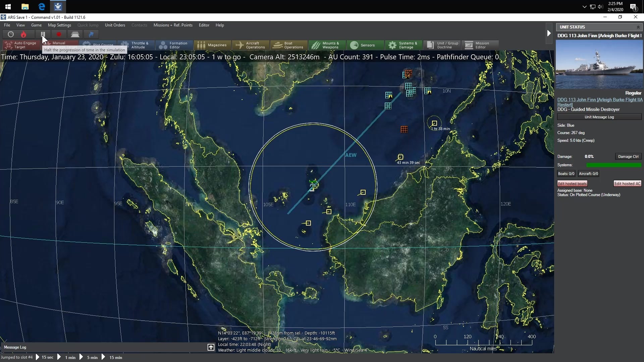The width and height of the screenshot is (644, 362).
Task: Open the Editor menu
Action: click(x=204, y=25)
